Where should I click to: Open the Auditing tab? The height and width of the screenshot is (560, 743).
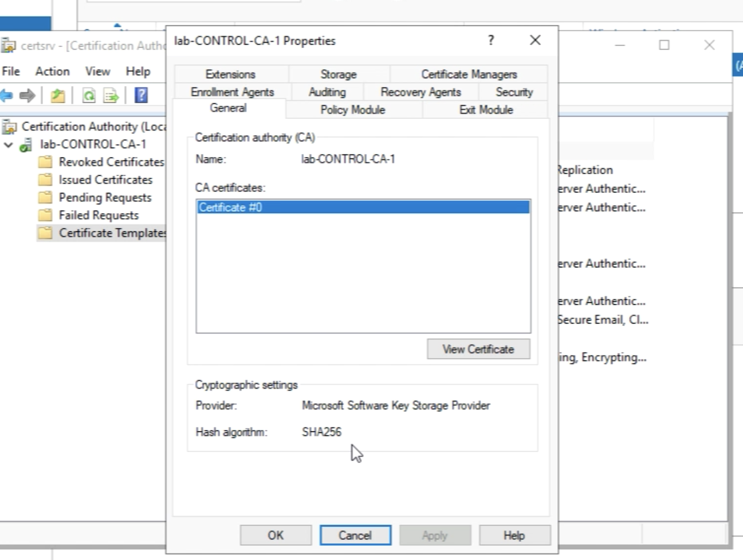327,92
